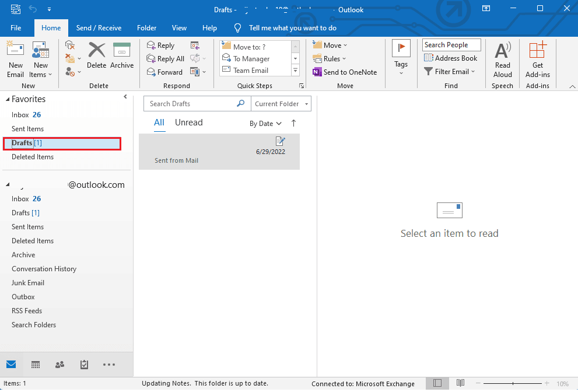The image size is (578, 392).
Task: Open the File menu
Action: (x=16, y=28)
